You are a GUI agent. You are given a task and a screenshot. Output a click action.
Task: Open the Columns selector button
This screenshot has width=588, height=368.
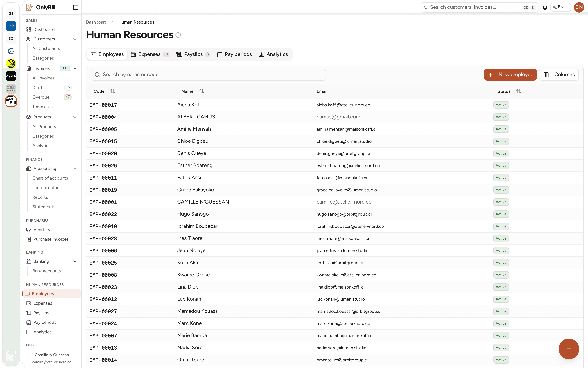(x=559, y=75)
